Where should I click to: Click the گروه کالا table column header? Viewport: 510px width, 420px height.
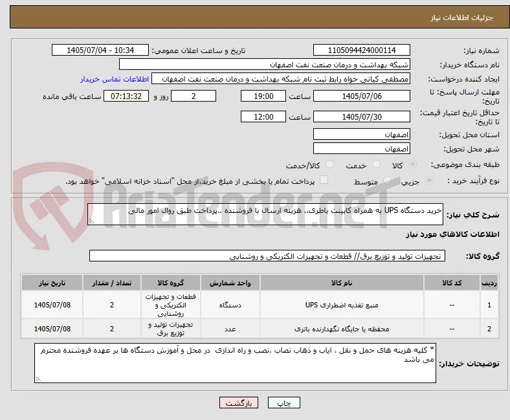click(171, 283)
